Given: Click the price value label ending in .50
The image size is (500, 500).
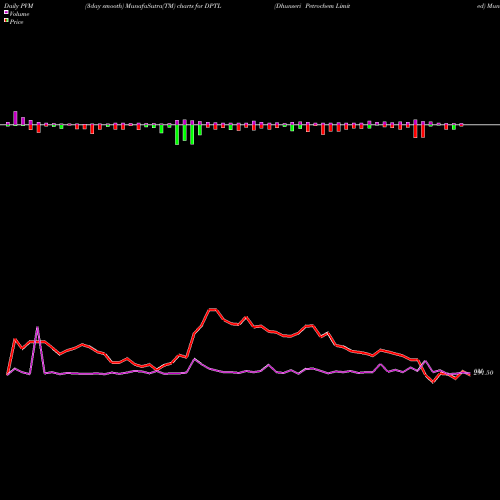Looking at the screenshot, I should coord(483,373).
